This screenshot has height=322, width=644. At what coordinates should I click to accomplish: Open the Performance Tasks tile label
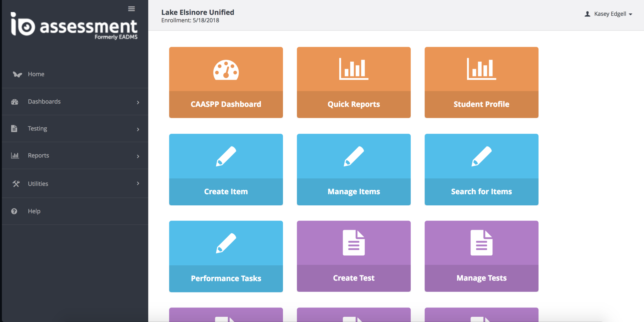tap(226, 278)
